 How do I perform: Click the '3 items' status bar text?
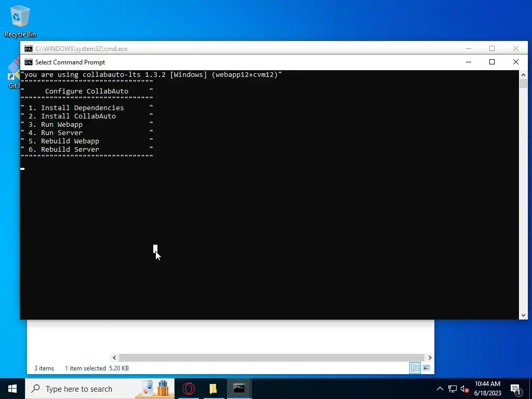[44, 368]
